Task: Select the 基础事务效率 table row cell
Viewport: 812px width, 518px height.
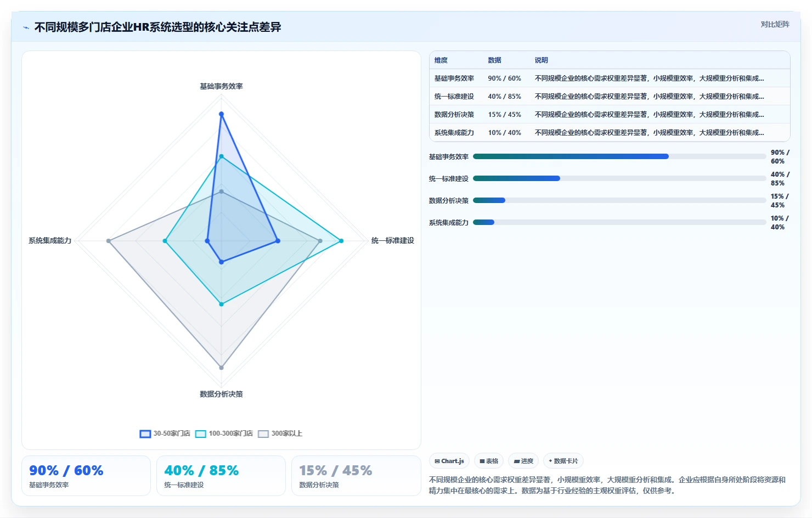Action: pyautogui.click(x=454, y=78)
